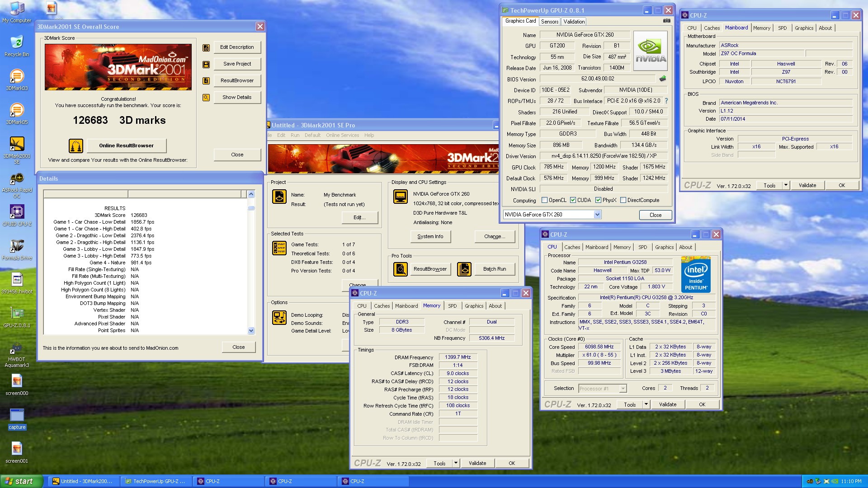Click Edit... button in Project section

[x=359, y=218]
